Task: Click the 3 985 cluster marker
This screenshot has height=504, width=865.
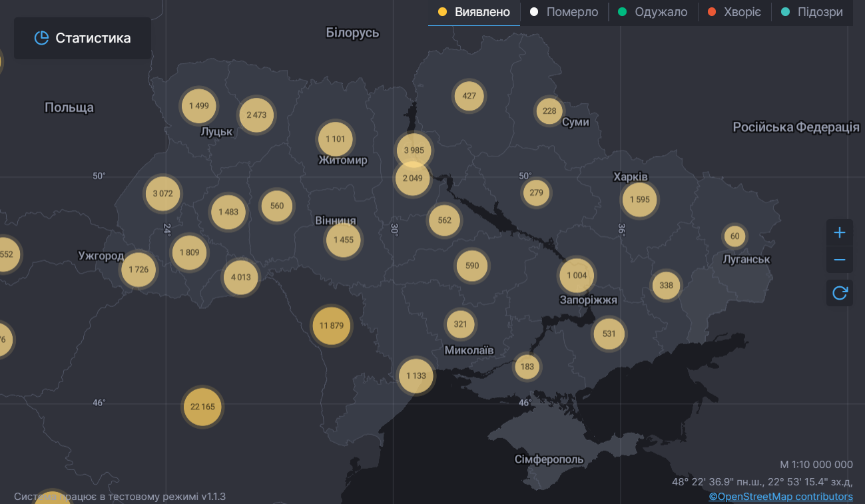Action: 414,150
